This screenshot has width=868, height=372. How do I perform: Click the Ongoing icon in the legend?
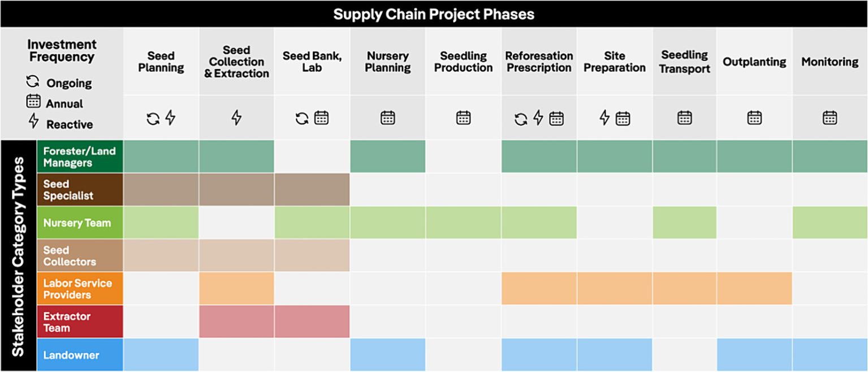pos(33,82)
